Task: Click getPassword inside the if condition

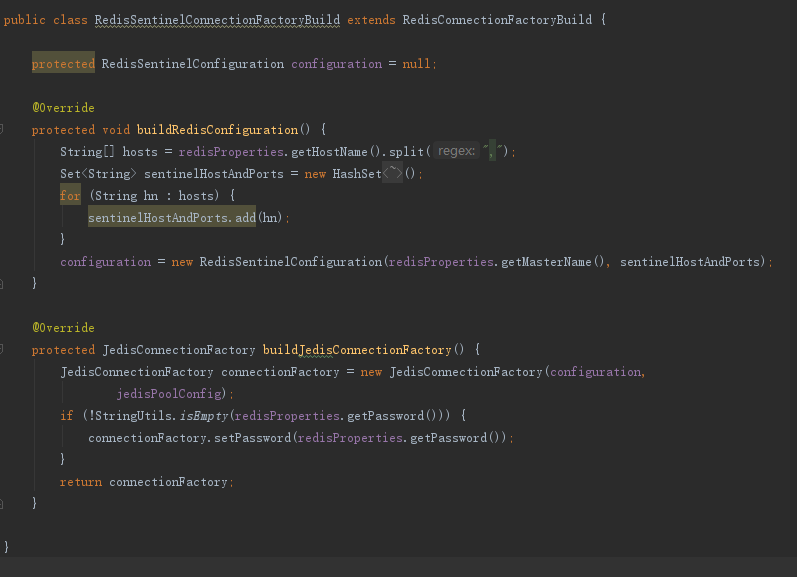Action: click(385, 416)
